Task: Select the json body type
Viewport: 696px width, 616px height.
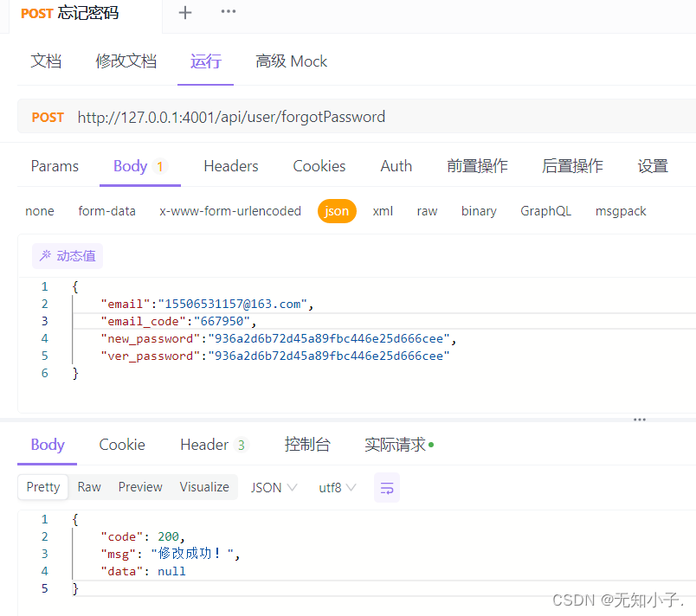Action: coord(337,211)
